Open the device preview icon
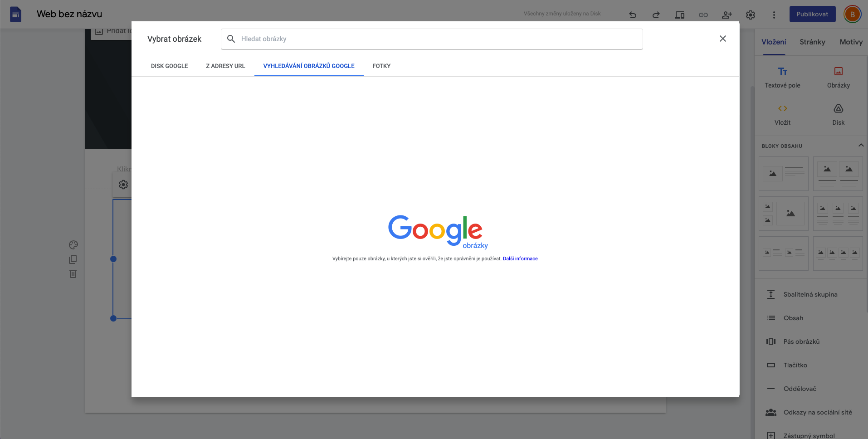The height and width of the screenshot is (439, 868). point(679,15)
